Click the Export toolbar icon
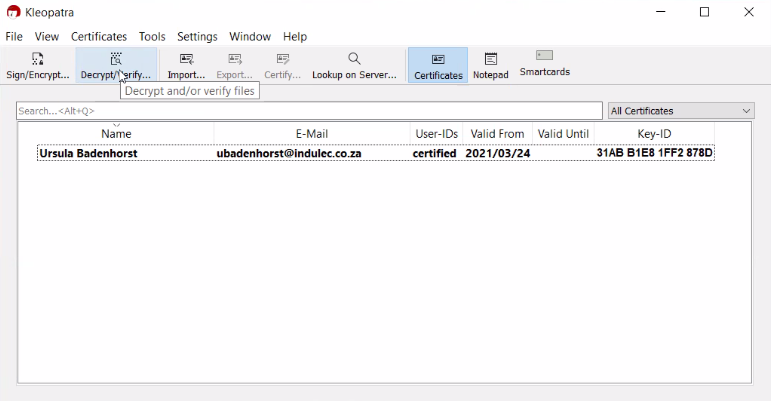The width and height of the screenshot is (771, 401). [x=235, y=65]
